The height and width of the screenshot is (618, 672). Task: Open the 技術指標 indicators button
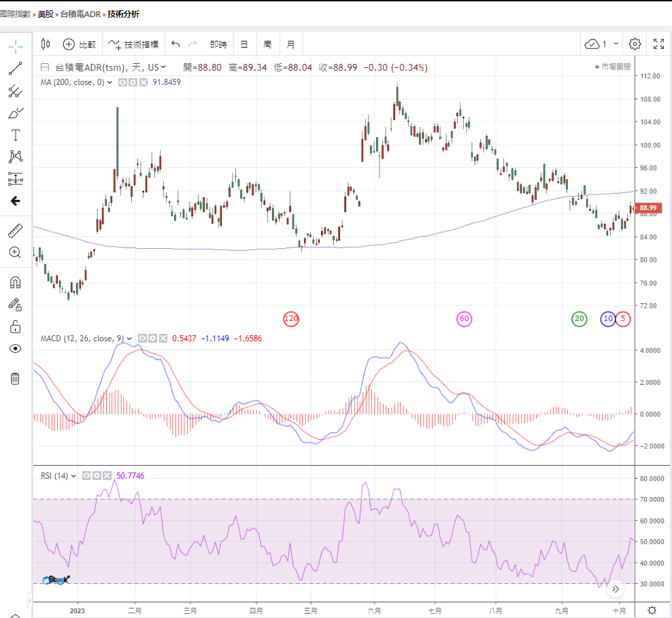(133, 44)
